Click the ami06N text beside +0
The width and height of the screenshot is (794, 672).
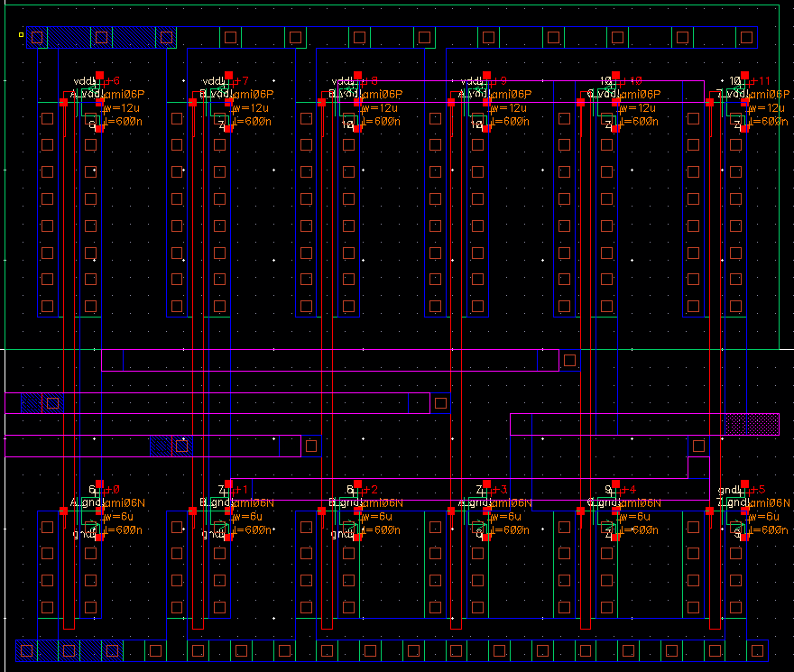click(x=125, y=502)
